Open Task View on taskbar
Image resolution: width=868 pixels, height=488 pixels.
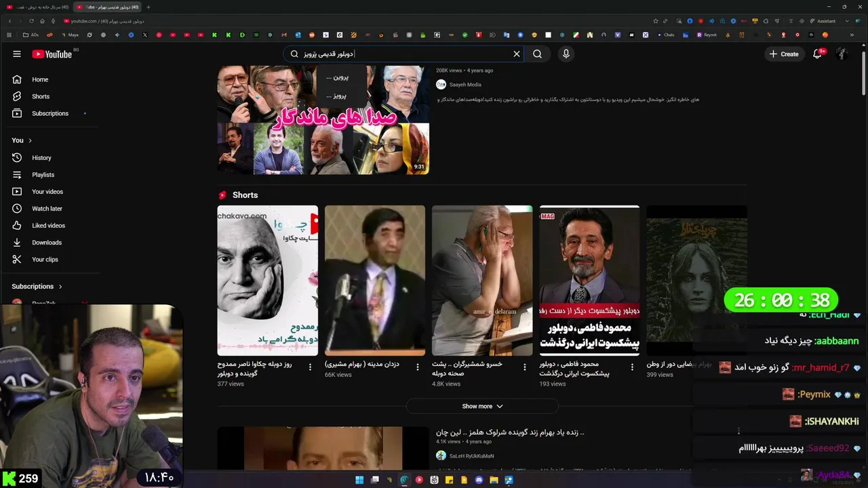click(x=374, y=480)
